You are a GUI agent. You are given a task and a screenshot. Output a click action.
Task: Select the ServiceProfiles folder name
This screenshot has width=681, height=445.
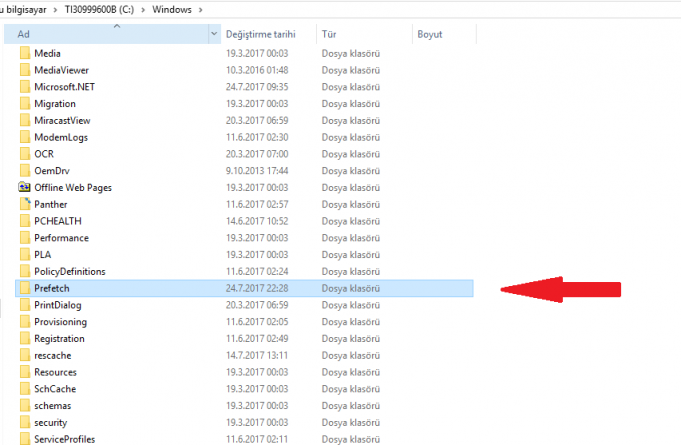tap(64, 439)
